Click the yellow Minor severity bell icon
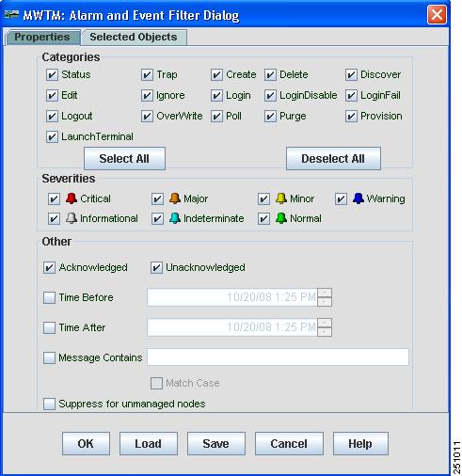462x476 pixels. [281, 198]
